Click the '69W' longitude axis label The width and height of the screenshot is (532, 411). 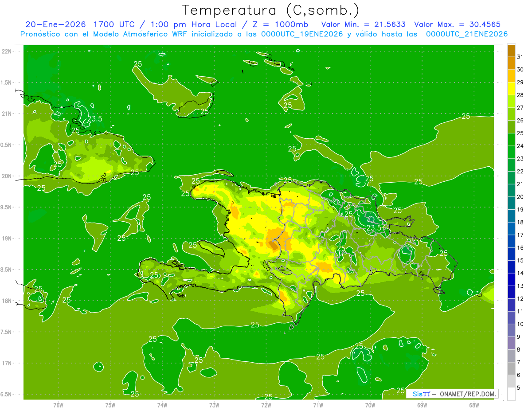point(422,405)
